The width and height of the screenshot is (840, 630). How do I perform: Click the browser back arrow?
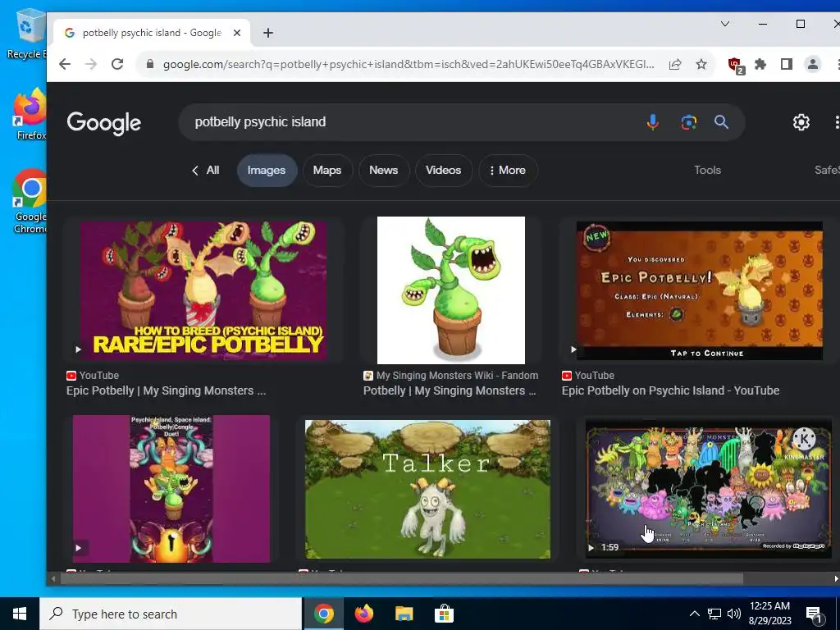(x=65, y=64)
